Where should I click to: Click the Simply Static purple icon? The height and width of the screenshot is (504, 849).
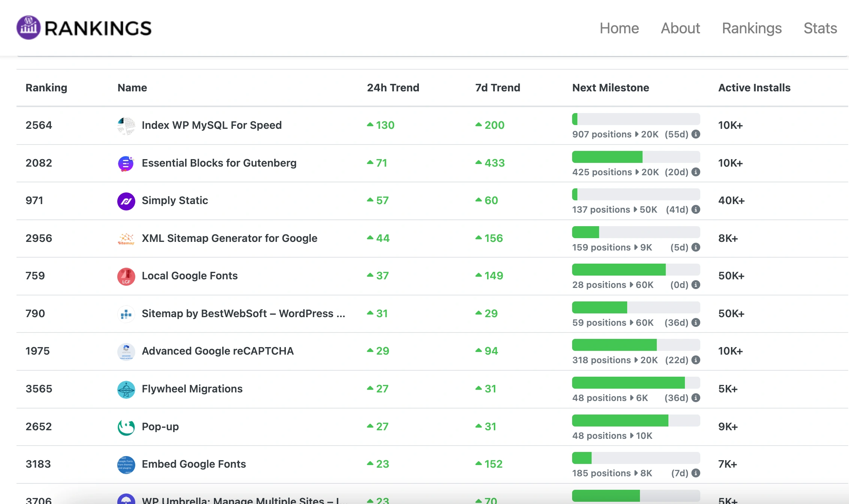click(x=126, y=201)
